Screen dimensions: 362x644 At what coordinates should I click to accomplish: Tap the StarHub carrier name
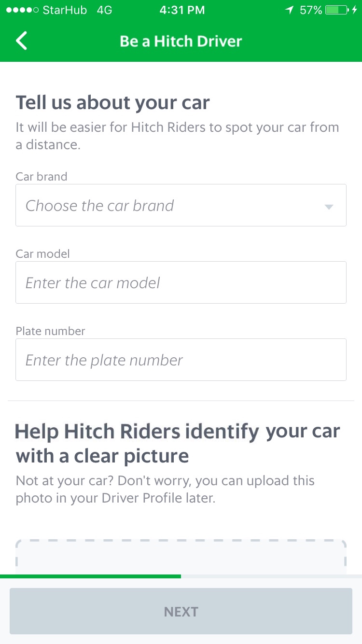point(65,10)
